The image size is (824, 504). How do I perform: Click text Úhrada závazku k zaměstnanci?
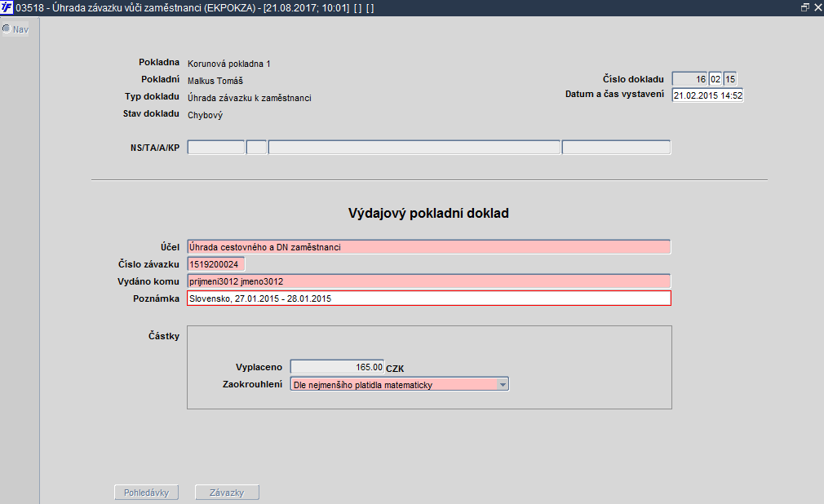250,98
